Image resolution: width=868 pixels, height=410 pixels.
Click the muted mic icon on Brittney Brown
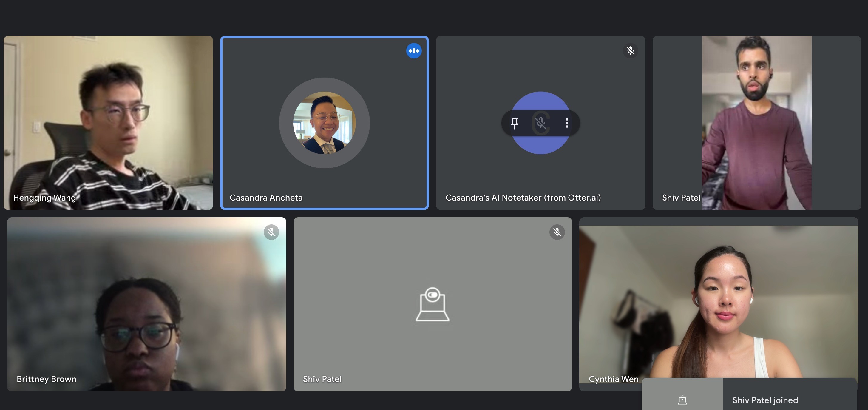click(x=271, y=232)
